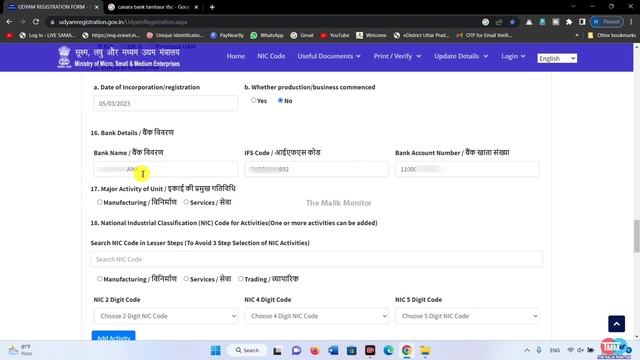640x360 pixels.
Task: Open the English language selector
Action: click(x=557, y=58)
